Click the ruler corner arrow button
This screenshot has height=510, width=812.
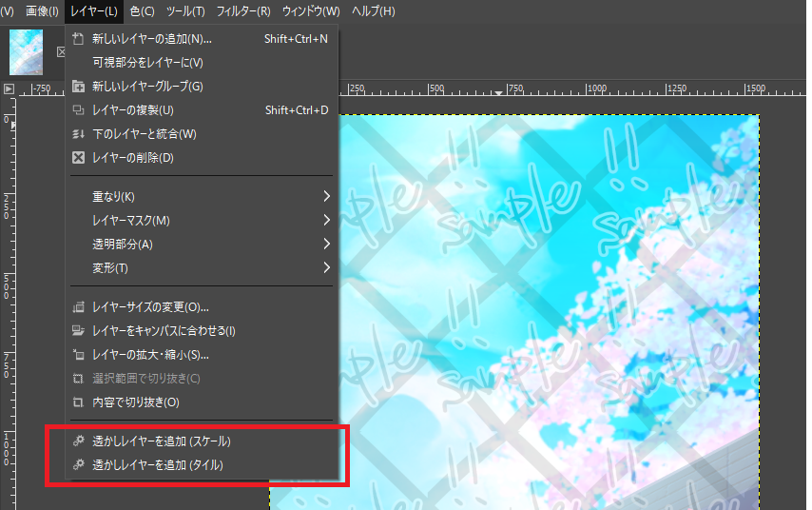point(9,88)
